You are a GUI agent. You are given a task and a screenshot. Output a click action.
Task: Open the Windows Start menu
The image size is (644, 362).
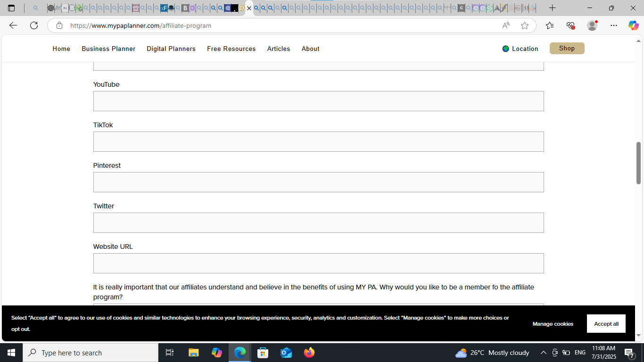[x=11, y=353]
